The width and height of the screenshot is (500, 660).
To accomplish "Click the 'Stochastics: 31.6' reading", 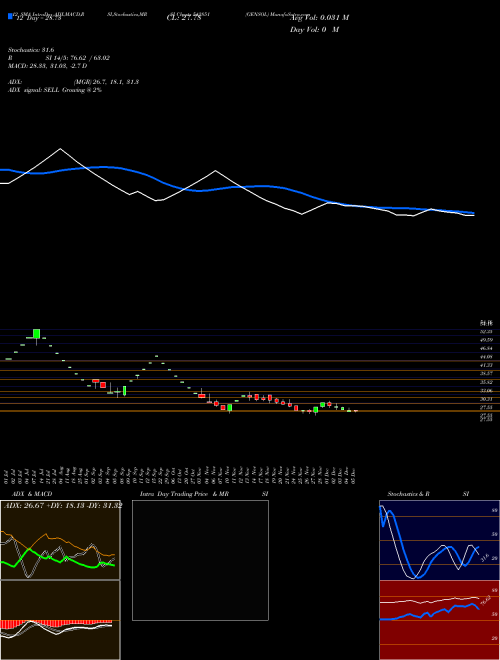I will pos(31,50).
